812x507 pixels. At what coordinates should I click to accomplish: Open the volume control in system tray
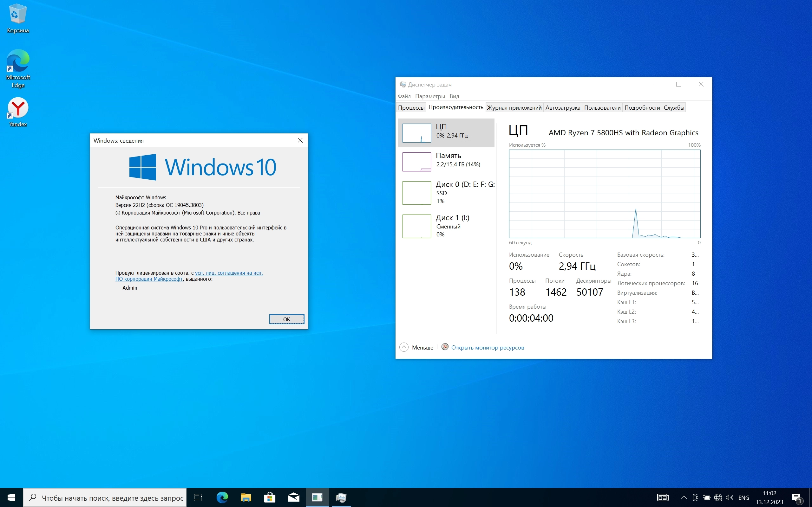(x=729, y=497)
